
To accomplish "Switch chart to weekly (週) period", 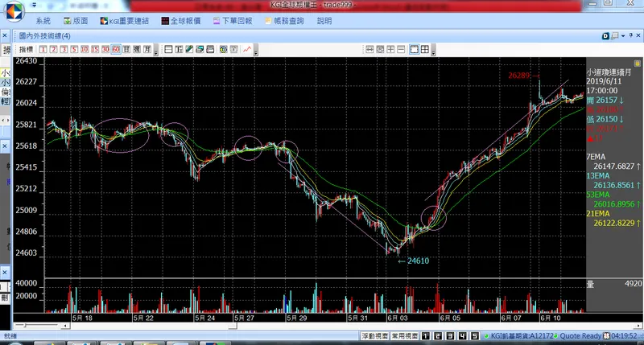I will click(x=137, y=50).
